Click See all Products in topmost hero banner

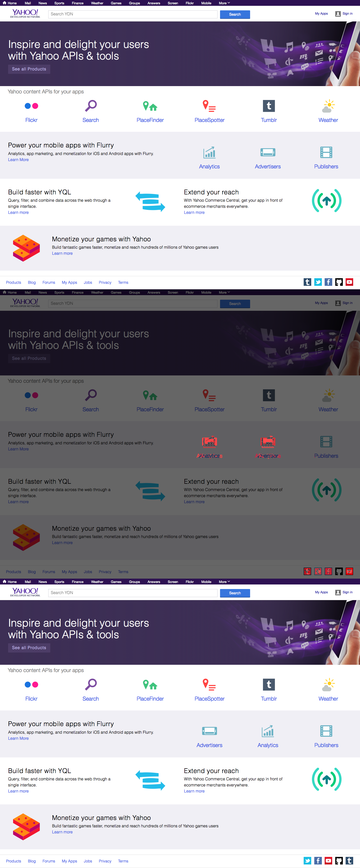[29, 69]
